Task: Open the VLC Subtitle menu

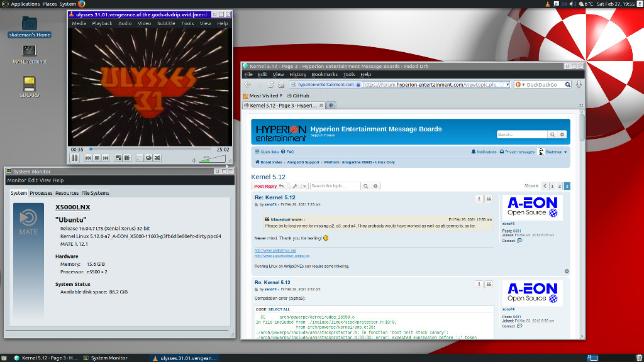Action: 166,23
